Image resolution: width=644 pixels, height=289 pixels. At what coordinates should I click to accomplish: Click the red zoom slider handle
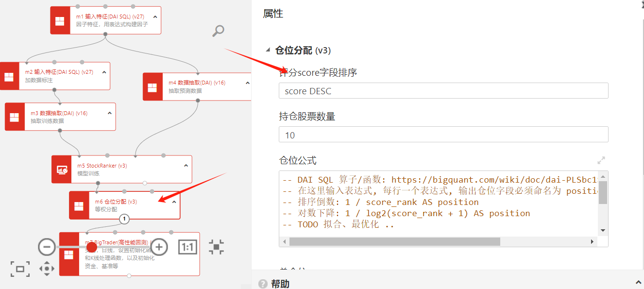[x=92, y=247]
